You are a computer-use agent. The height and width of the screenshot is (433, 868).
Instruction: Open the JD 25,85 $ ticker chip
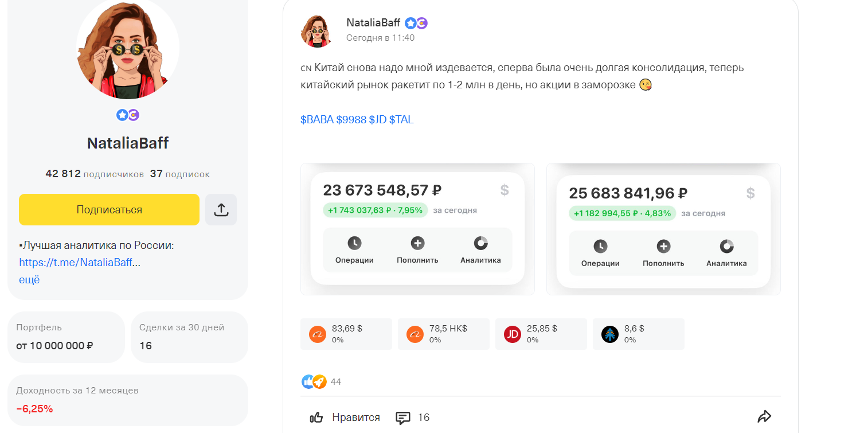541,334
